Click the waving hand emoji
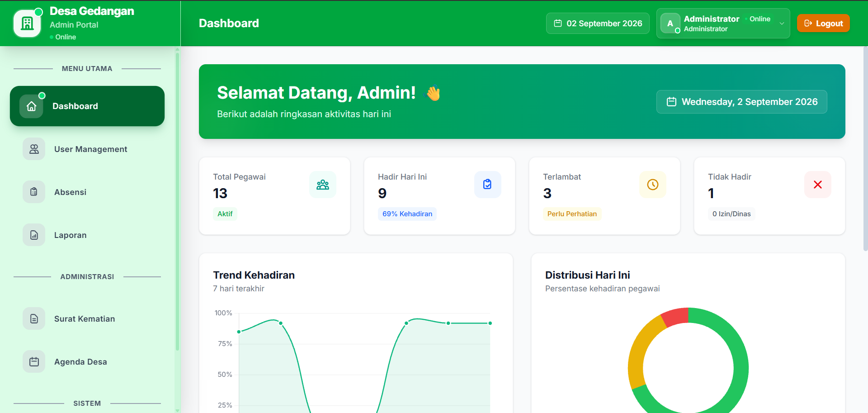This screenshot has height=413, width=868. (433, 93)
